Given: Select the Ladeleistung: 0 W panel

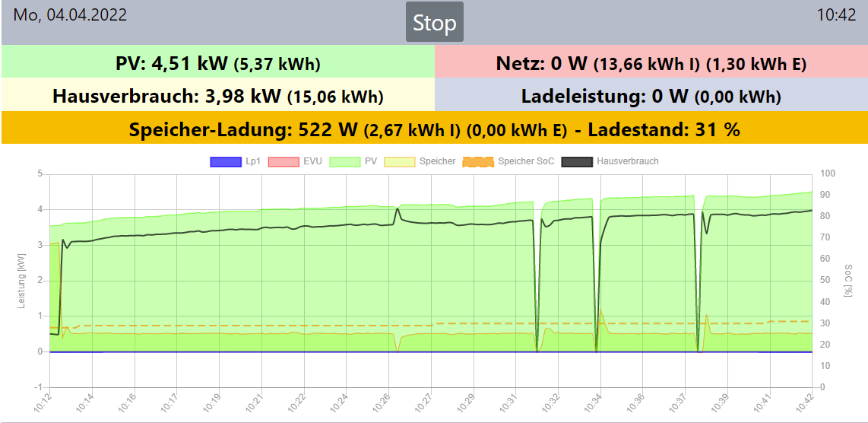Looking at the screenshot, I should point(651,95).
